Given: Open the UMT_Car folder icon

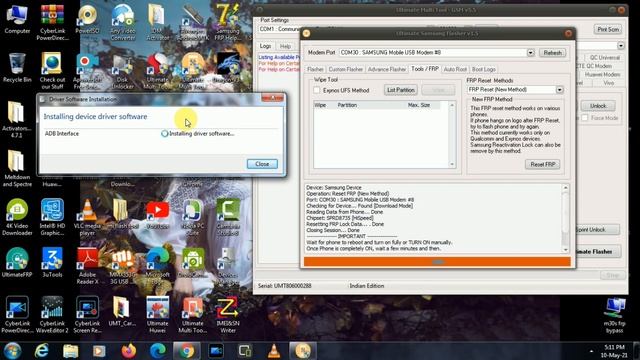Looking at the screenshot, I should [122, 311].
